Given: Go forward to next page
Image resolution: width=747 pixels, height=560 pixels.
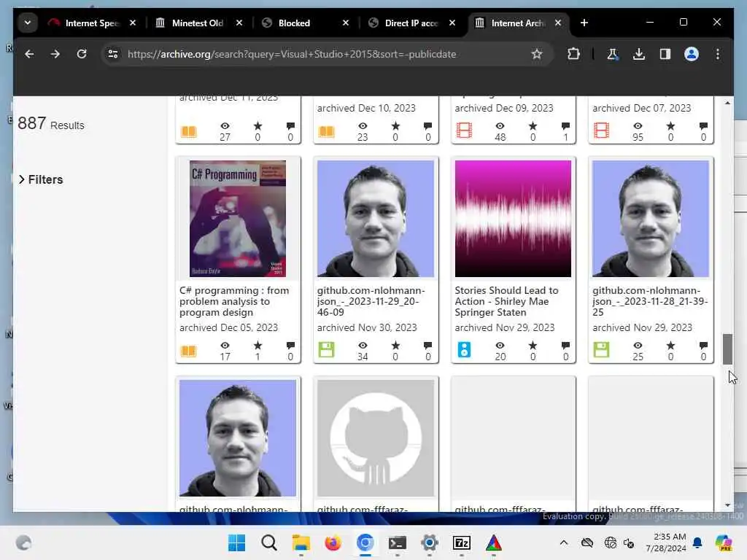Looking at the screenshot, I should coord(55,54).
